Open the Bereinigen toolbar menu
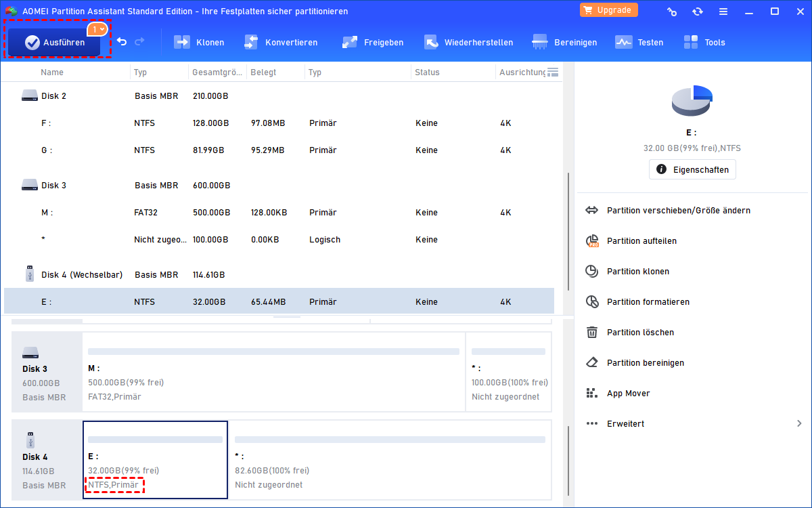 564,42
